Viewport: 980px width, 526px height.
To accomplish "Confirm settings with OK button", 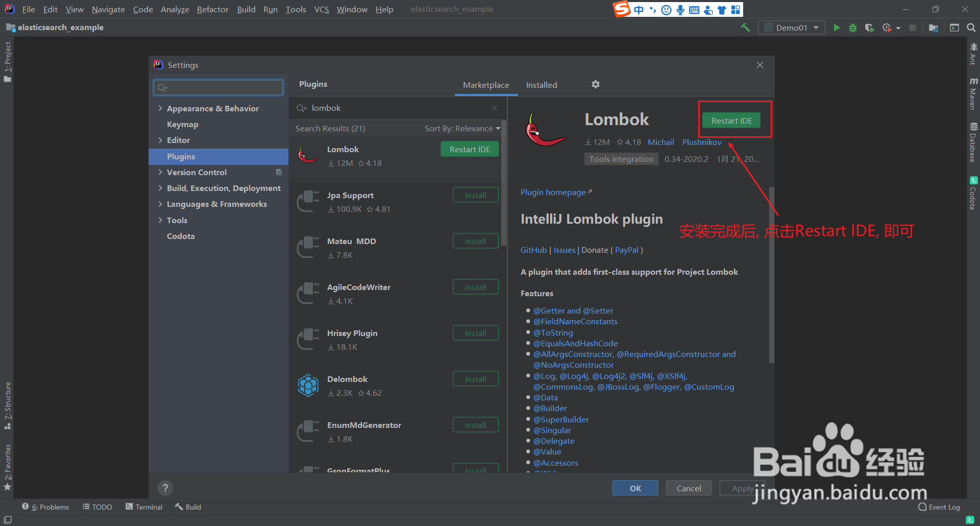I will pos(635,488).
